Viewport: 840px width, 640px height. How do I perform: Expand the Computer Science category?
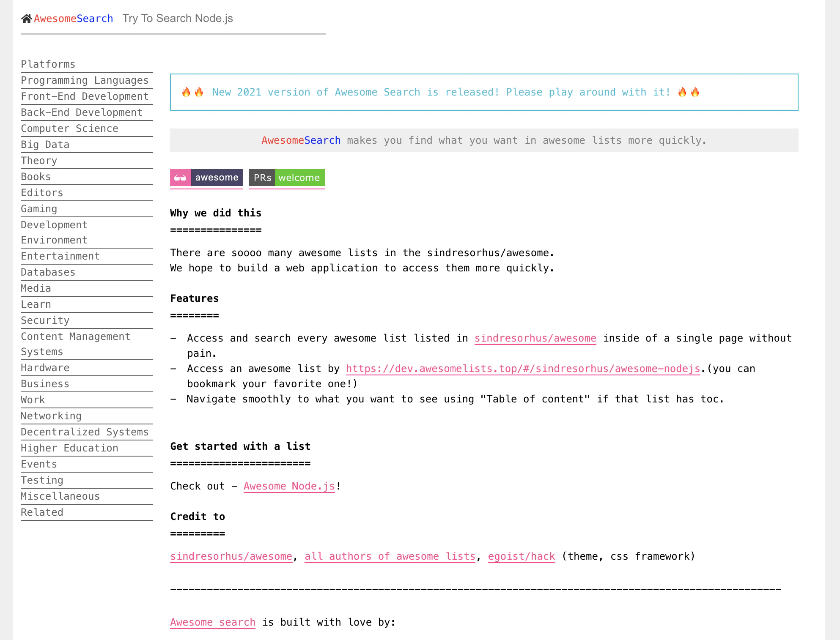coord(70,129)
